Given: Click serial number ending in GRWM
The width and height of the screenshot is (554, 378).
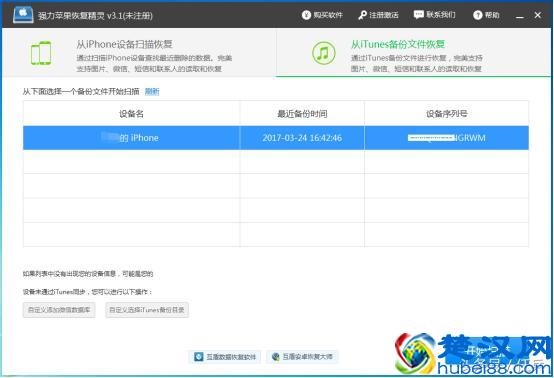Looking at the screenshot, I should click(x=447, y=138).
